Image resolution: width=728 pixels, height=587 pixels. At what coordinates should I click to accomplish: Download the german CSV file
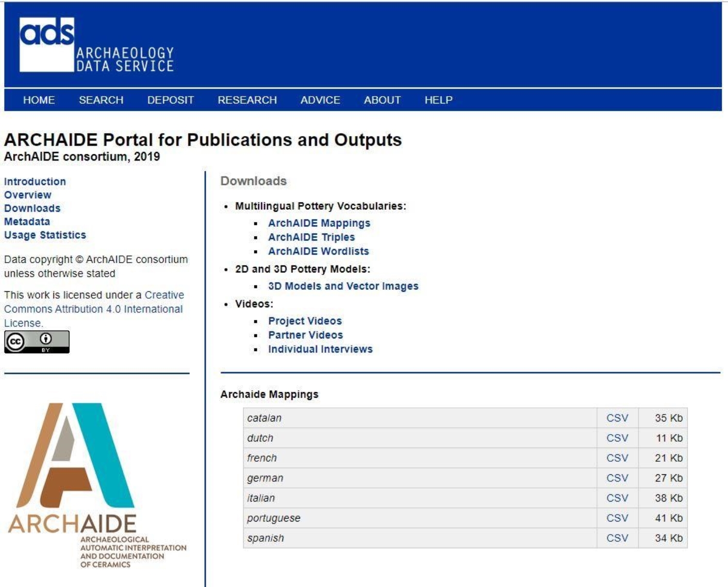pyautogui.click(x=617, y=478)
